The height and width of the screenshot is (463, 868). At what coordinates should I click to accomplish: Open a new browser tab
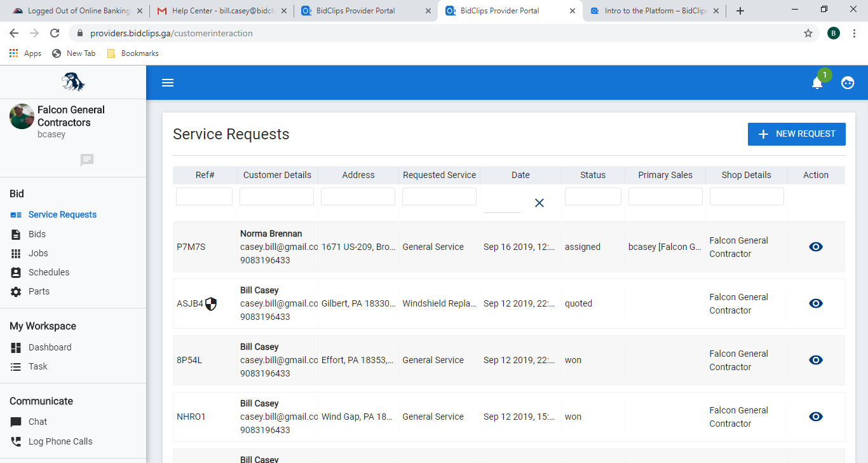(x=740, y=11)
